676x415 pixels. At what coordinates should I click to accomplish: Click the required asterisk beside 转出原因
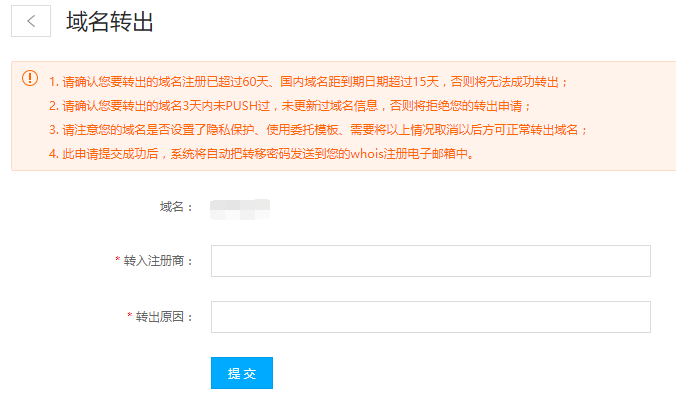point(130,317)
